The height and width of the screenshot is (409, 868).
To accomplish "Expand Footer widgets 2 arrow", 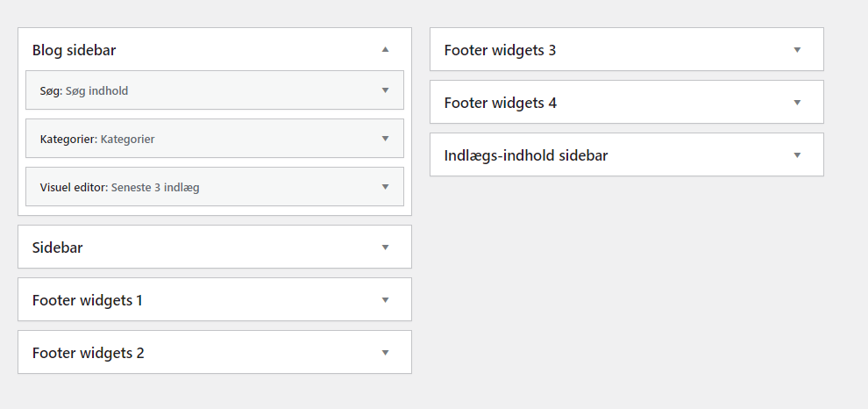I will [385, 353].
